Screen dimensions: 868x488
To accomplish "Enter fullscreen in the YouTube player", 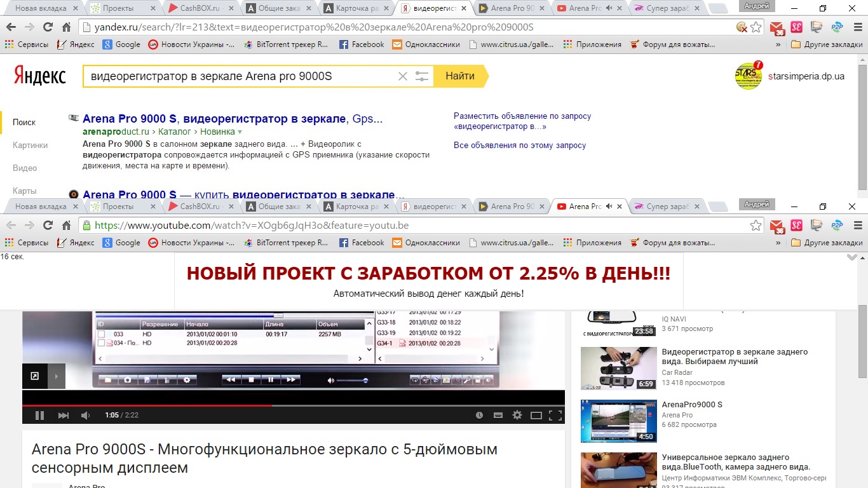I will [555, 416].
